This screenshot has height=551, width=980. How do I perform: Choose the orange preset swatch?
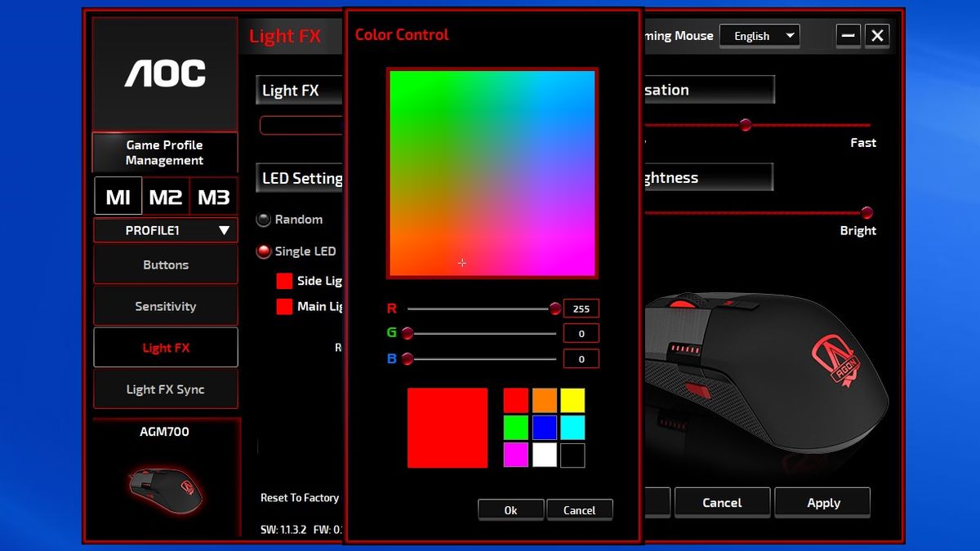coord(545,400)
